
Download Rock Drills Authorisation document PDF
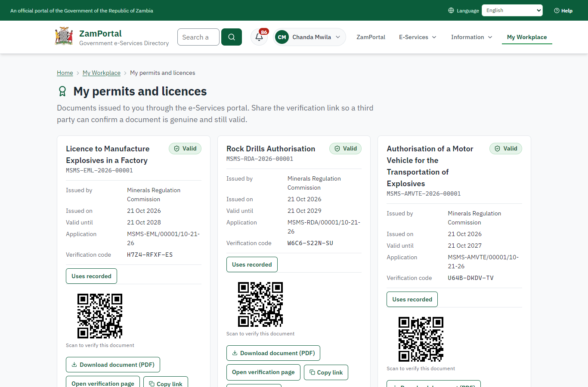click(273, 353)
